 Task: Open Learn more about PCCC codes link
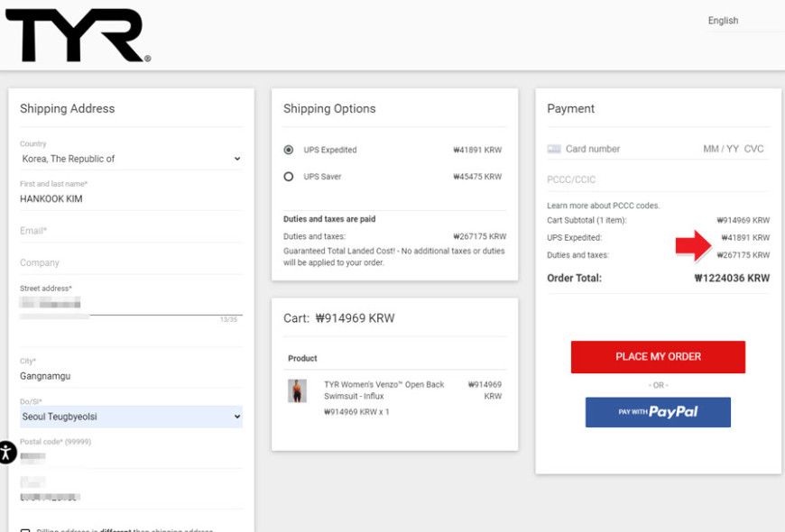tap(604, 206)
